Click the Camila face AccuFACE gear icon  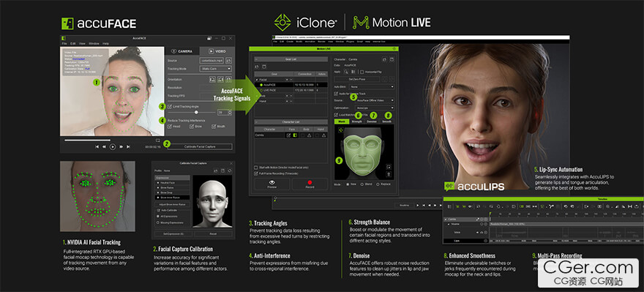[x=294, y=135]
